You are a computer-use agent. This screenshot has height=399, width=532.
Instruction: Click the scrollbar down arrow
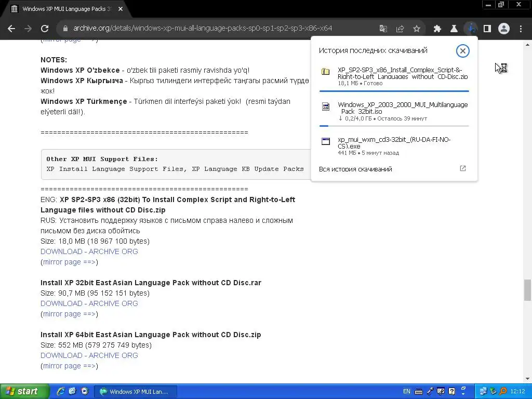pos(527,379)
